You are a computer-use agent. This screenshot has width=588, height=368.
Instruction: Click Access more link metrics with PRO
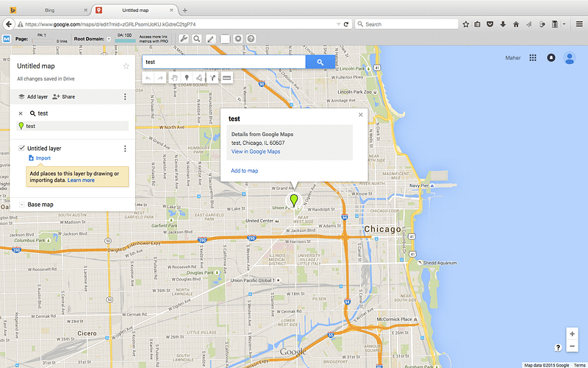tap(154, 39)
